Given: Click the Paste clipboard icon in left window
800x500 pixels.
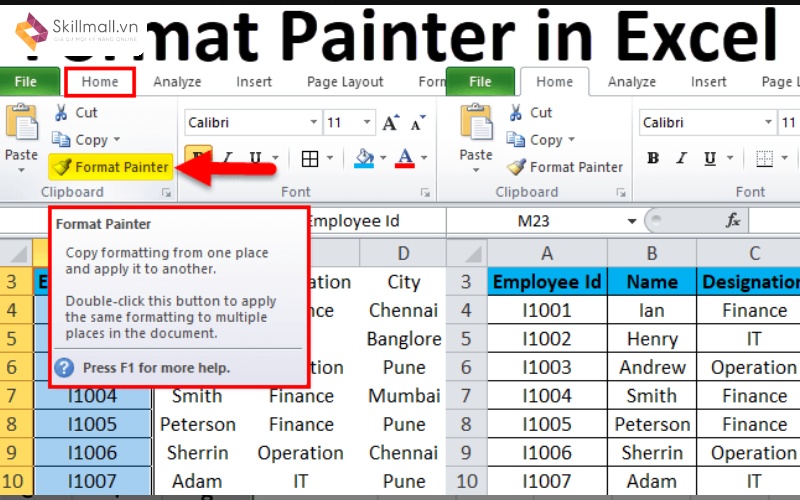Looking at the screenshot, I should [21, 121].
